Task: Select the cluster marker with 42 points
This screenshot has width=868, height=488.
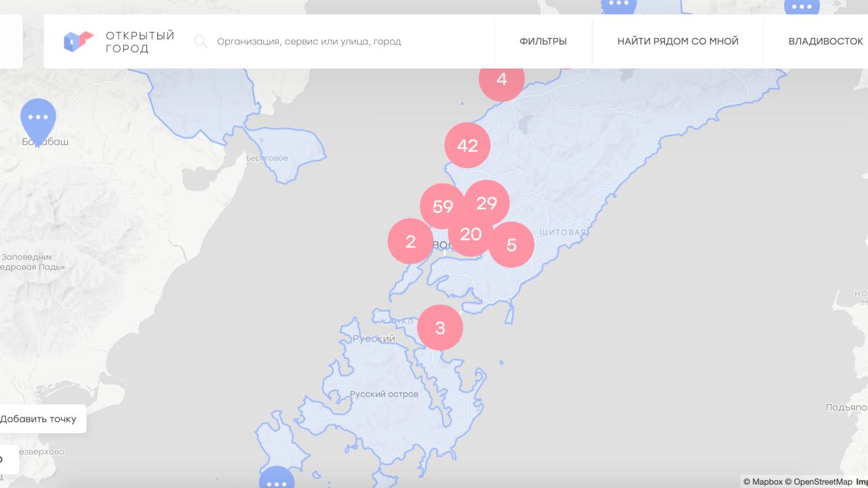Action: (467, 145)
